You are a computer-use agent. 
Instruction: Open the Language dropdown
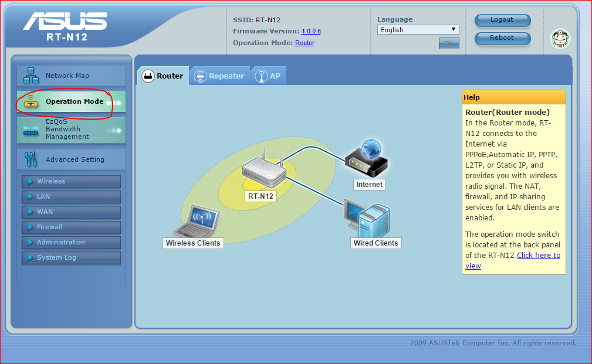[418, 30]
